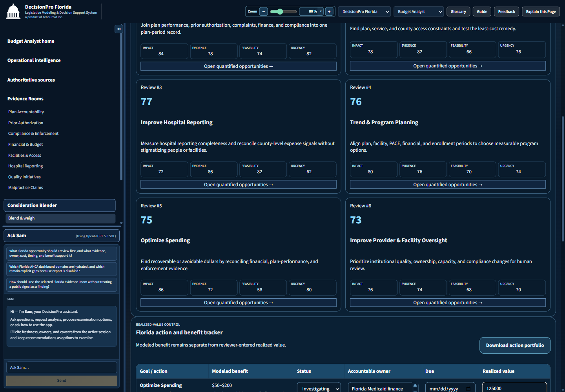565x392 pixels.
Task: Select suggestion 'How should I use the selected Florida Evidence Room'
Action: click(62, 284)
